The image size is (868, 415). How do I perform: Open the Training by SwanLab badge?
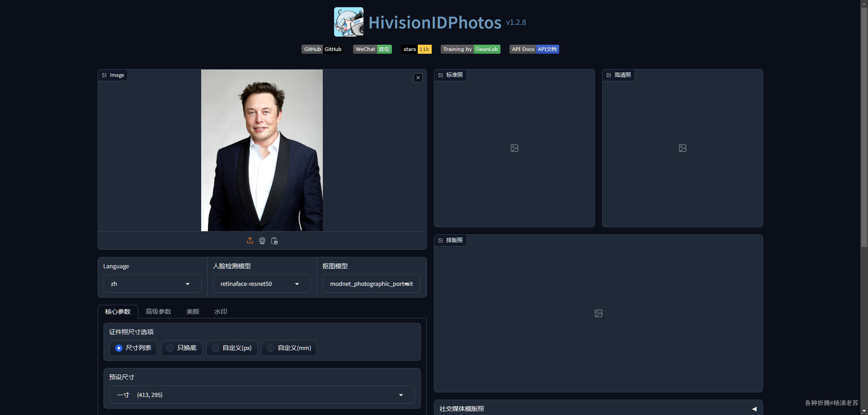pos(471,49)
